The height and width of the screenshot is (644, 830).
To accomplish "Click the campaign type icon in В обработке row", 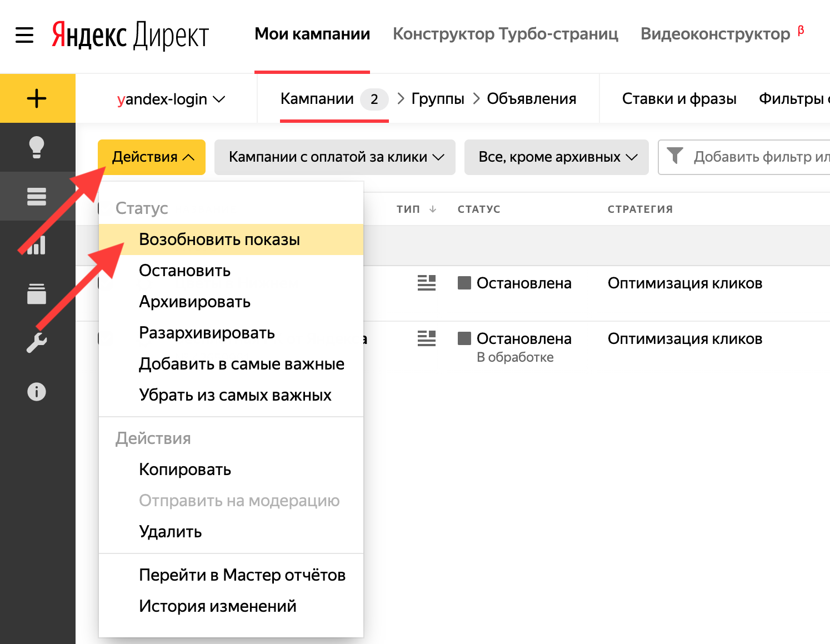I will 427,338.
